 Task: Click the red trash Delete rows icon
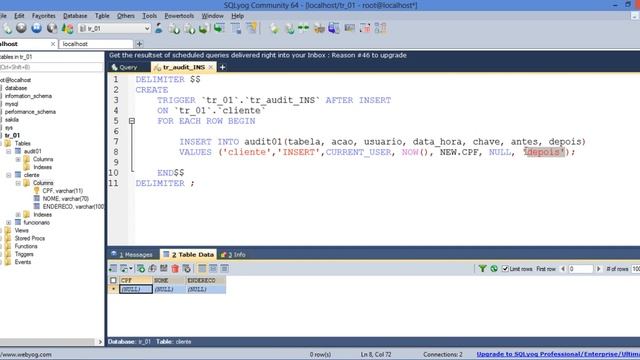[175, 268]
